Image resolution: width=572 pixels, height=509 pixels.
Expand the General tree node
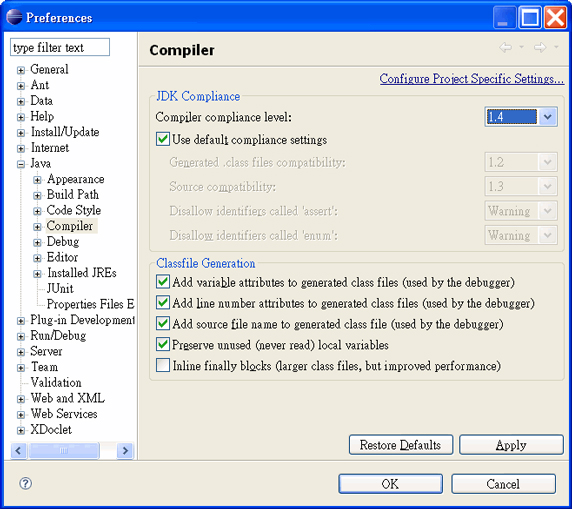21,70
